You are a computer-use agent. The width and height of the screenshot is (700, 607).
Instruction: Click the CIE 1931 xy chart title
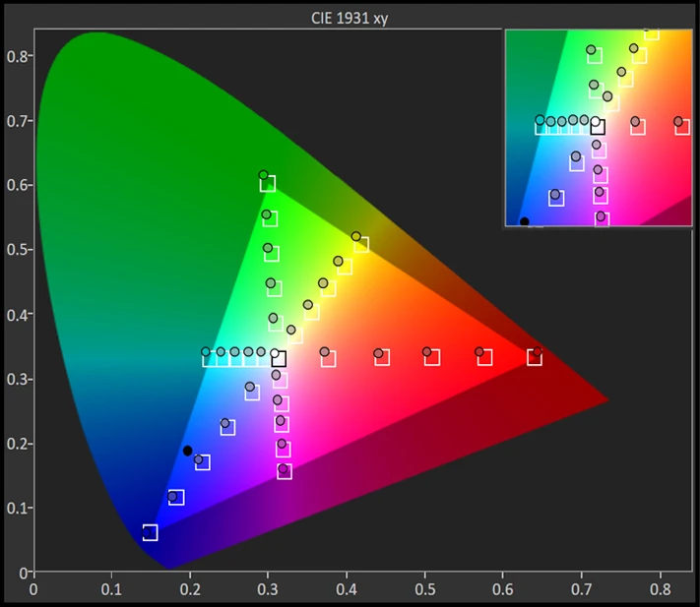click(x=350, y=19)
